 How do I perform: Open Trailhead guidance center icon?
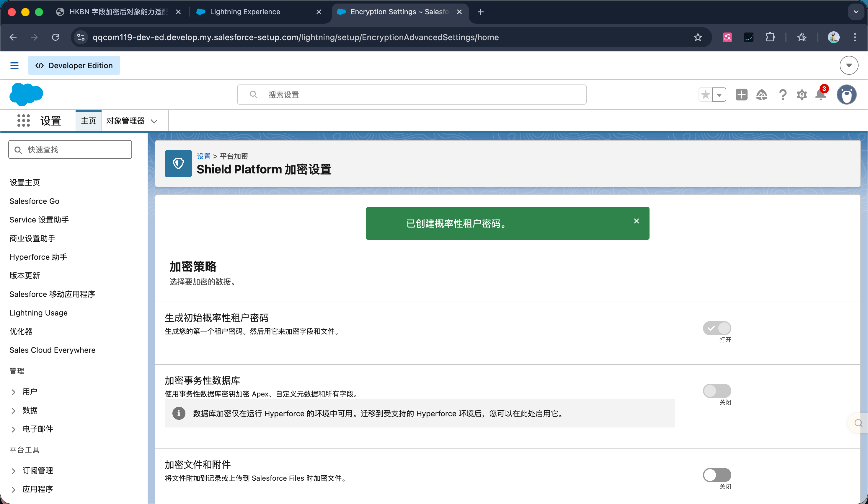click(x=761, y=95)
